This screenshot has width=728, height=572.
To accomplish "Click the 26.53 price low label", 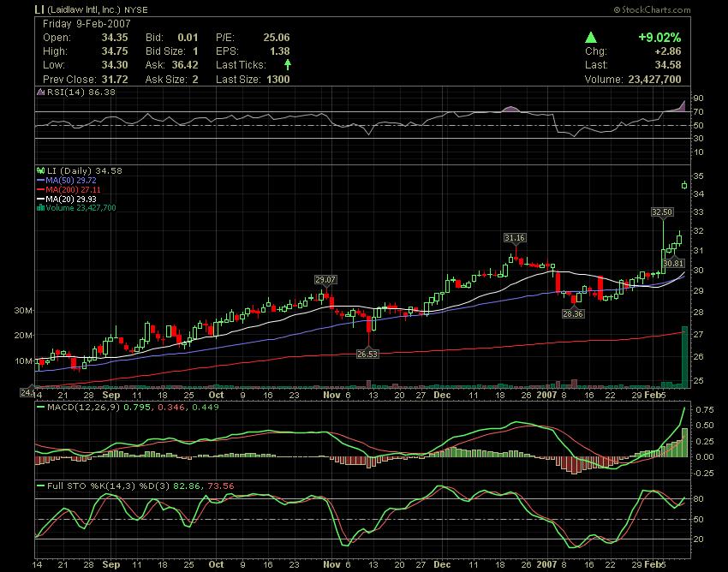I will coord(367,354).
